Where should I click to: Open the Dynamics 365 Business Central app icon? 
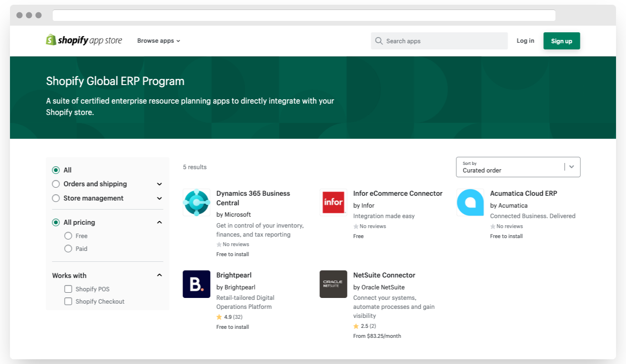196,202
